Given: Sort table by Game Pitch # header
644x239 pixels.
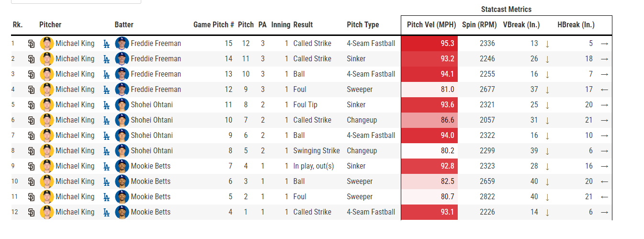Looking at the screenshot, I should pyautogui.click(x=214, y=25).
